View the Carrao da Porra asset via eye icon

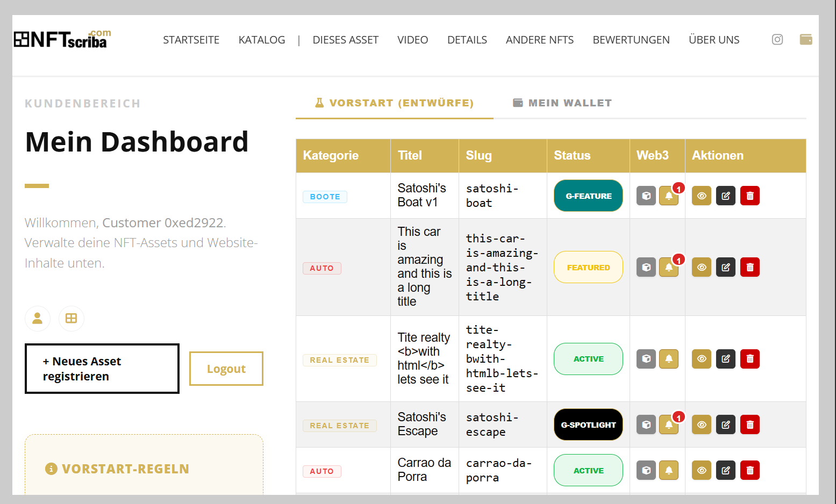tap(702, 470)
